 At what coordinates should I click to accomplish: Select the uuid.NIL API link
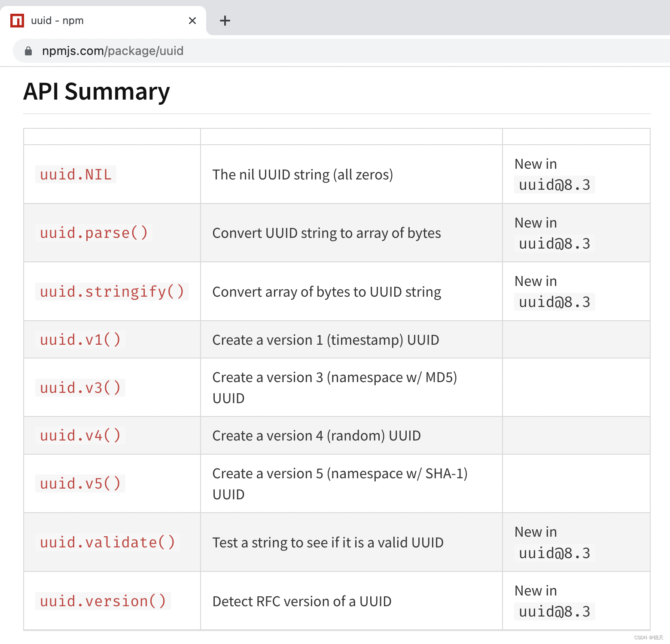point(75,174)
